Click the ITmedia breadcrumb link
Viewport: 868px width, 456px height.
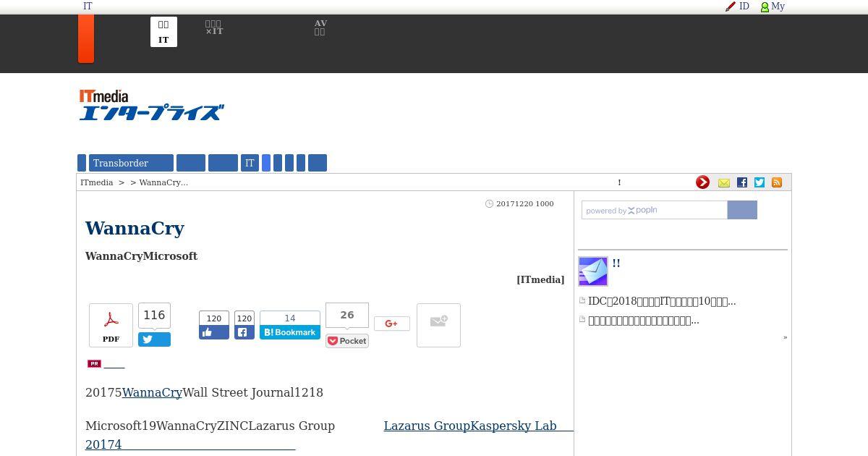pyautogui.click(x=97, y=182)
